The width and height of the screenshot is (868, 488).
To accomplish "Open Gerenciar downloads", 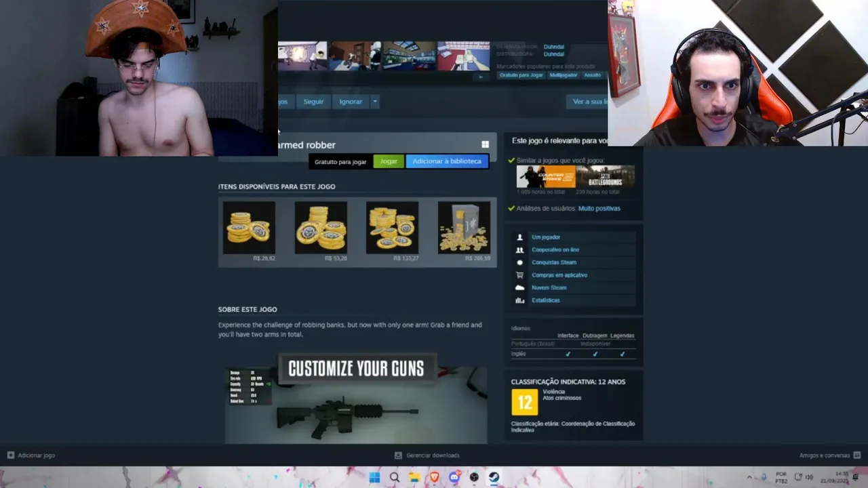I will (433, 455).
